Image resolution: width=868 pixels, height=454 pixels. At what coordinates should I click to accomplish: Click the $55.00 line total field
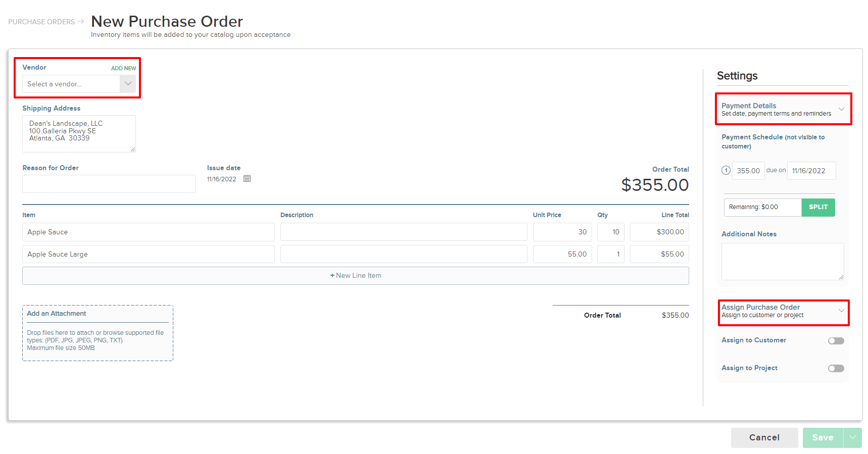point(659,254)
